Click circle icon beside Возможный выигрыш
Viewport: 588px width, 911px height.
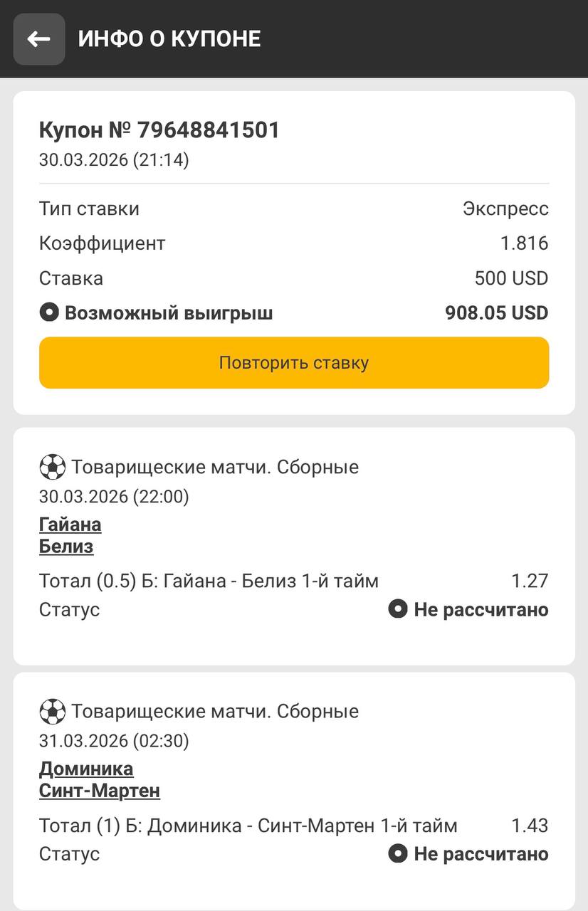[x=48, y=313]
